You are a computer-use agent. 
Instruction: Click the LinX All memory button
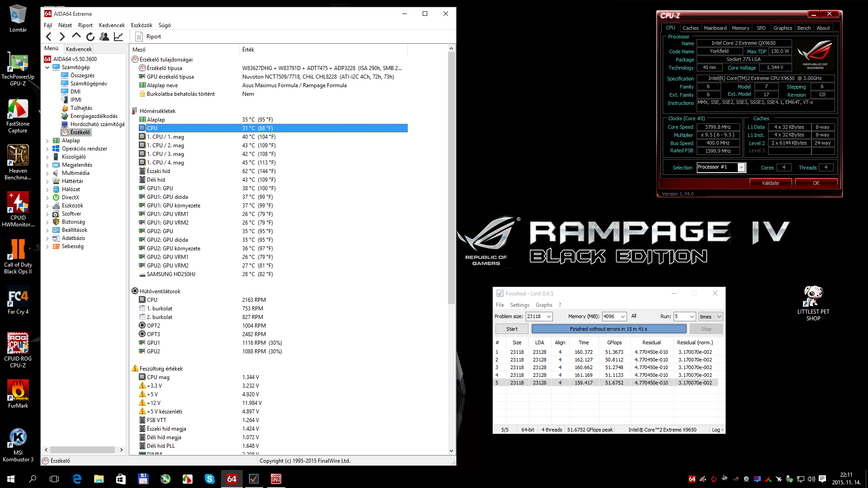pyautogui.click(x=634, y=316)
